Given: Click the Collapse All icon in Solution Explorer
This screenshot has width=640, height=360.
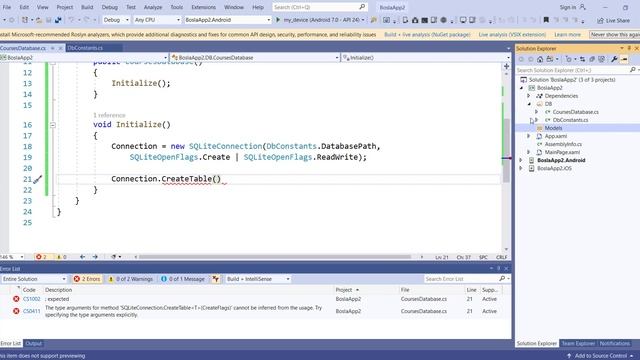Looking at the screenshot, I should pyautogui.click(x=592, y=59).
